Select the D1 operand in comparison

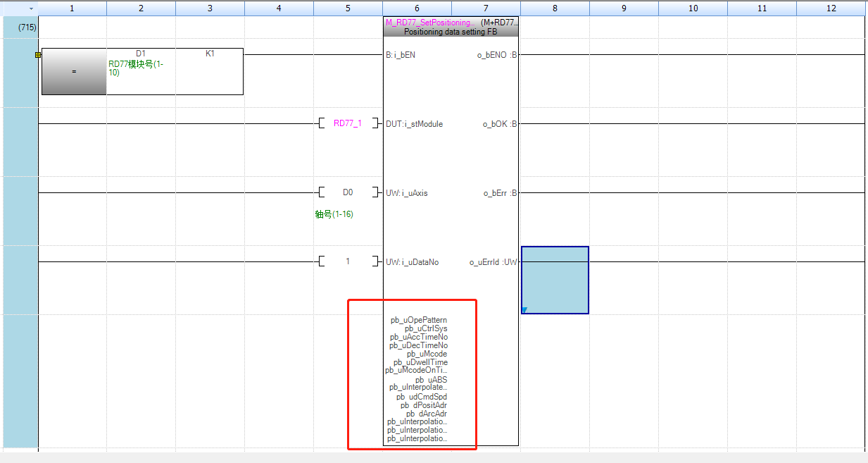pos(141,54)
